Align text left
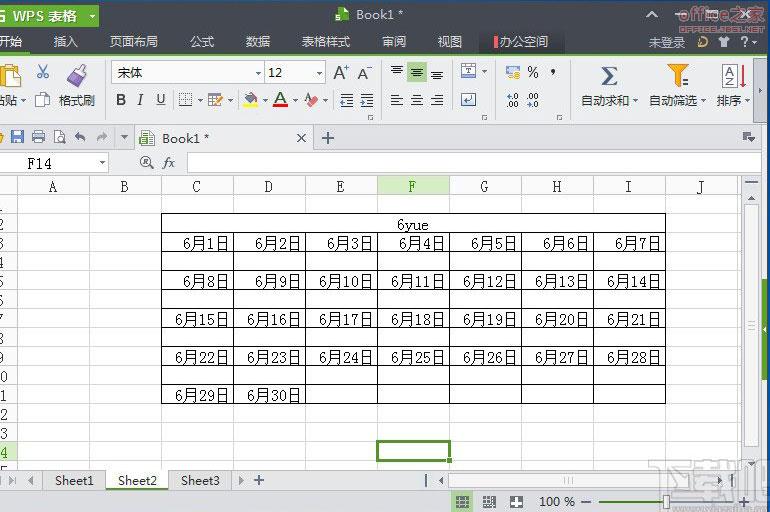The height and width of the screenshot is (512, 770). pyautogui.click(x=396, y=100)
